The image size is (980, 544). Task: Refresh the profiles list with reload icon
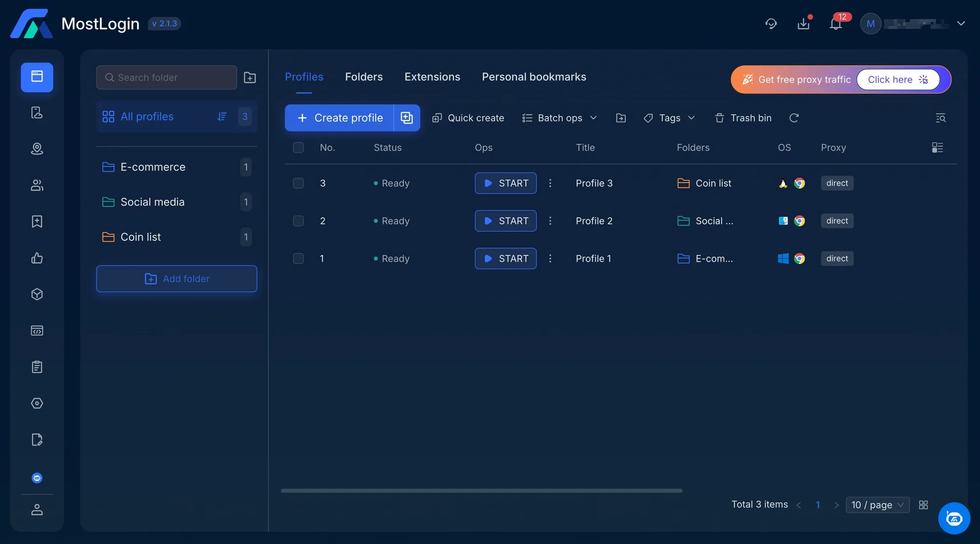pyautogui.click(x=794, y=118)
